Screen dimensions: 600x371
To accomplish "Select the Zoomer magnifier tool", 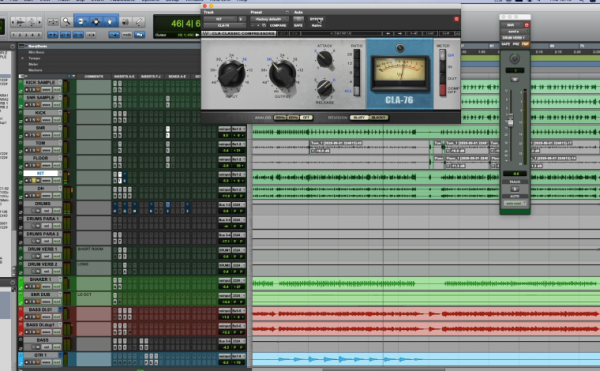I will coord(66,22).
